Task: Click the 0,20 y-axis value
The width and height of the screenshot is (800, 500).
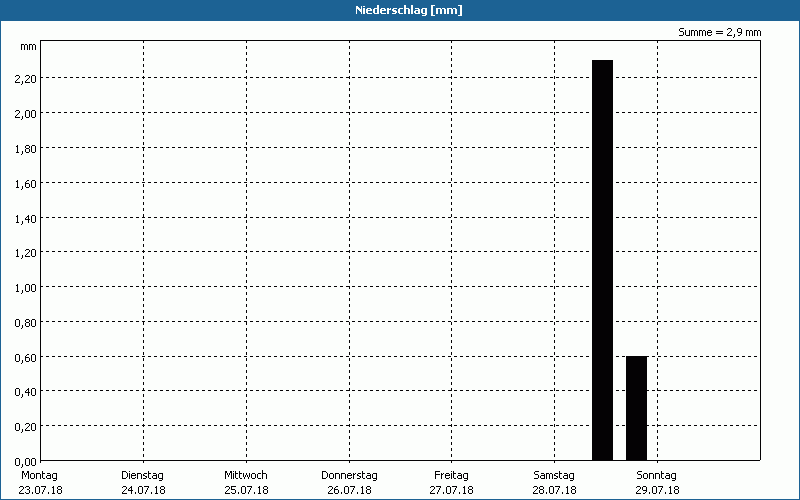Action: tap(26, 427)
